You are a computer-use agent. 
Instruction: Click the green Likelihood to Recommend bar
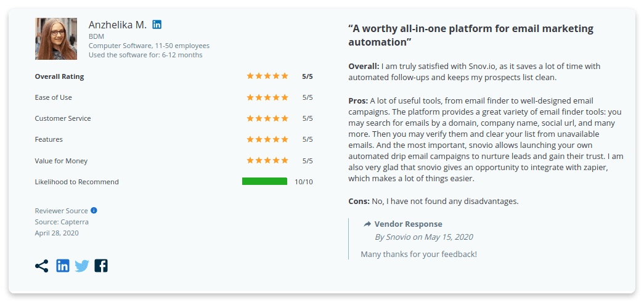click(x=264, y=182)
